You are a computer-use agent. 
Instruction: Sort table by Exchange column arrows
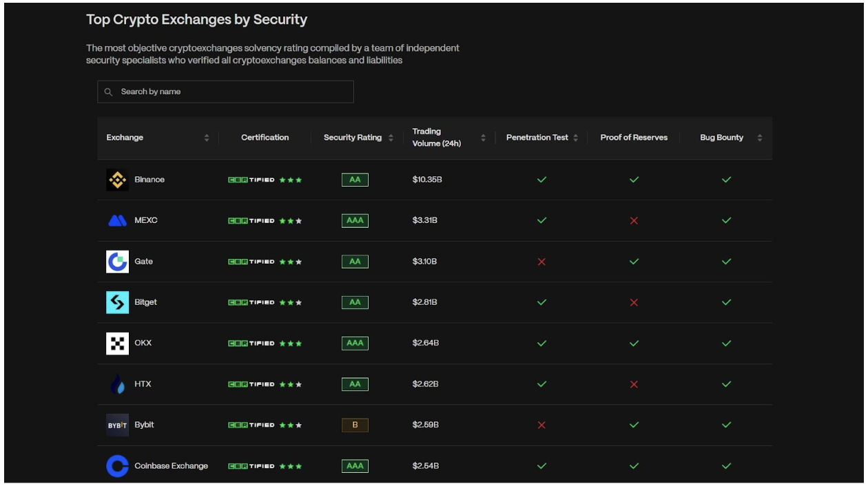click(x=207, y=138)
